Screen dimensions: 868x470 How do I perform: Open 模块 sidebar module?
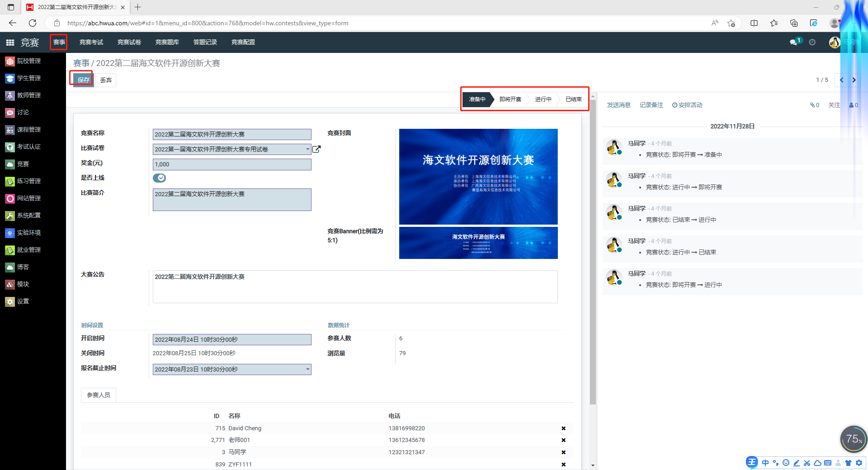coord(17,284)
